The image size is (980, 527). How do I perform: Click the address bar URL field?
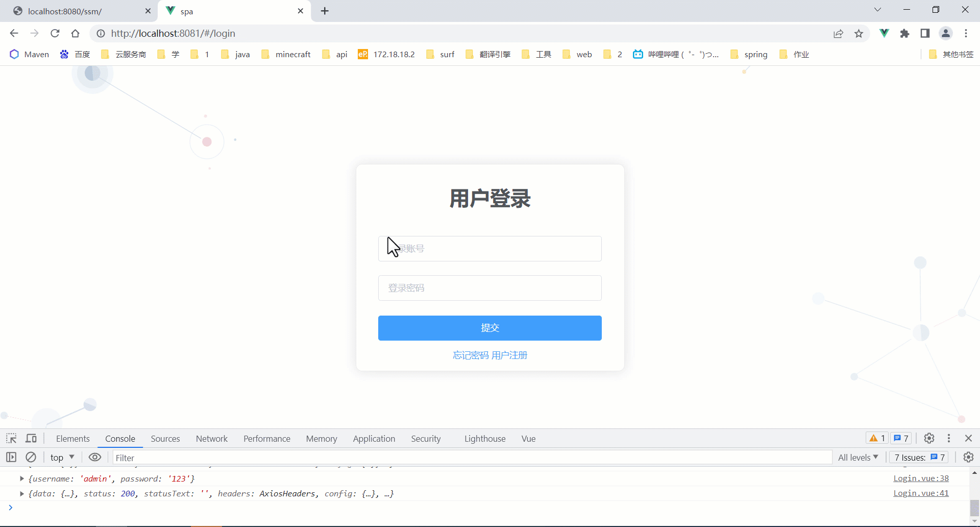459,33
